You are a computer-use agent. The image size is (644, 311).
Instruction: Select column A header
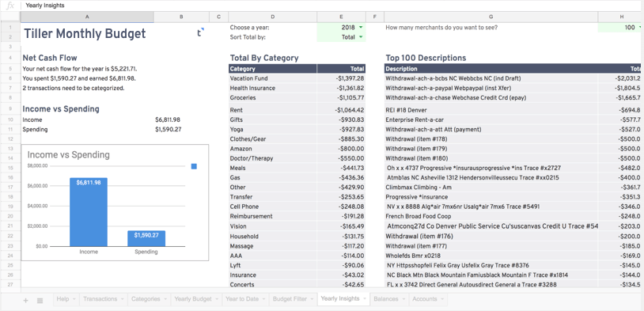tap(87, 17)
